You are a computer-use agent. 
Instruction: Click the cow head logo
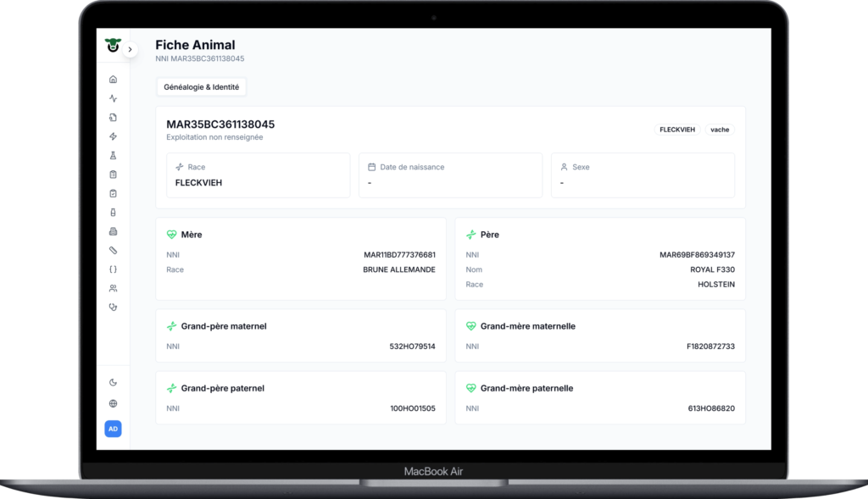pyautogui.click(x=113, y=46)
